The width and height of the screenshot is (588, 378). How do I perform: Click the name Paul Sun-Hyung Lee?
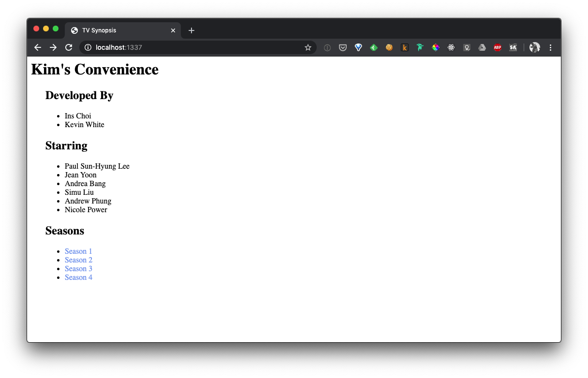[x=97, y=166]
